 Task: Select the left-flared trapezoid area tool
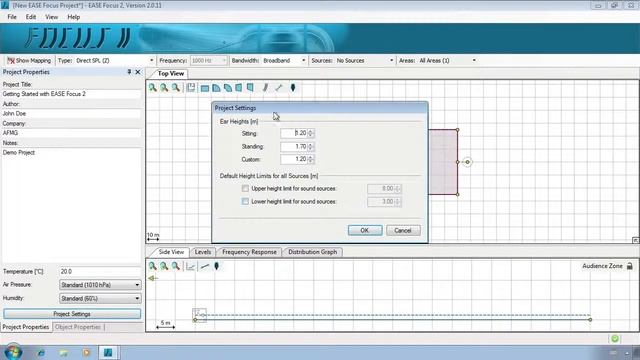239,88
